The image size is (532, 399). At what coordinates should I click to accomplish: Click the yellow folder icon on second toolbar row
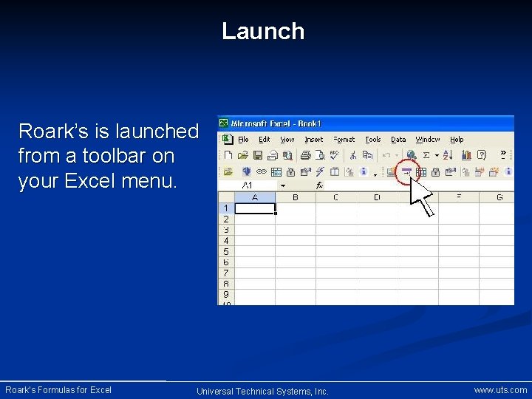pos(228,171)
